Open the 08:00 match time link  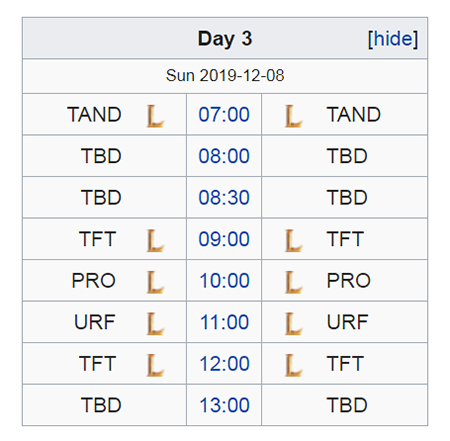click(224, 156)
